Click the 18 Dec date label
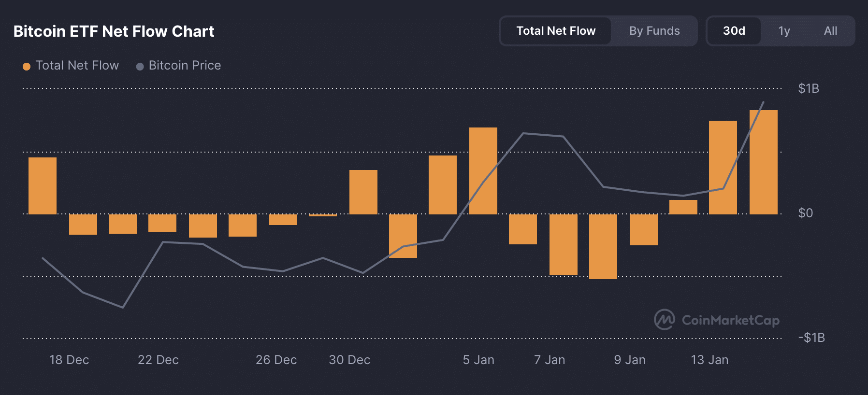Image resolution: width=868 pixels, height=395 pixels. pyautogui.click(x=69, y=360)
